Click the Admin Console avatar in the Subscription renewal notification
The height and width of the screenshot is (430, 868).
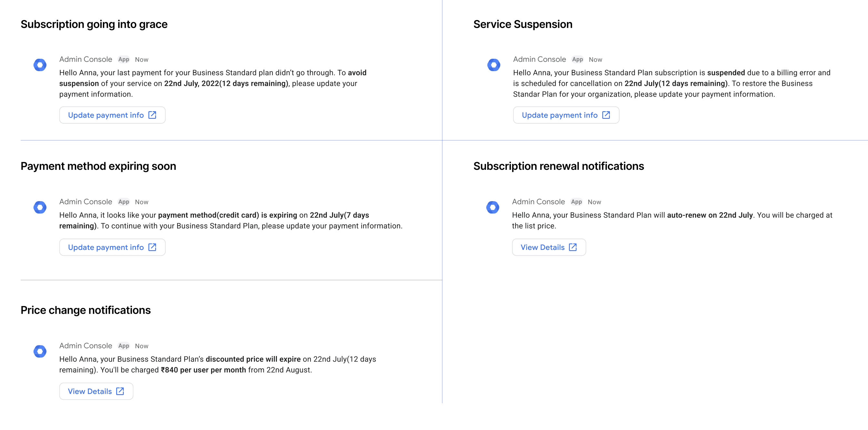coord(493,207)
